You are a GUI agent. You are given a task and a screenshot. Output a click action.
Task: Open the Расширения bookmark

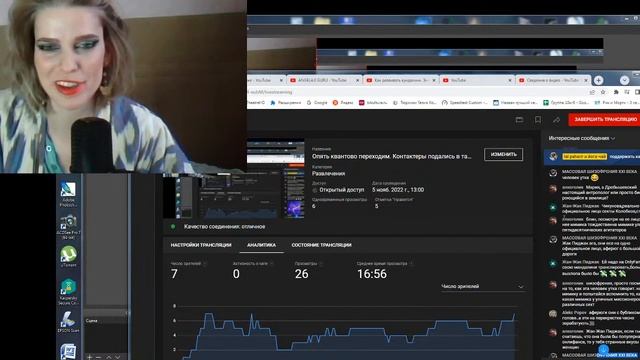click(286, 103)
